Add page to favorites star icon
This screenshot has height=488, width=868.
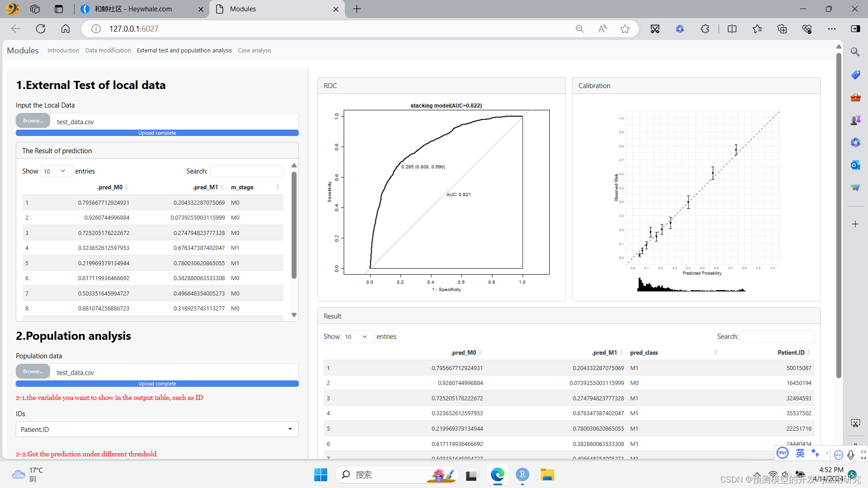coord(625,29)
